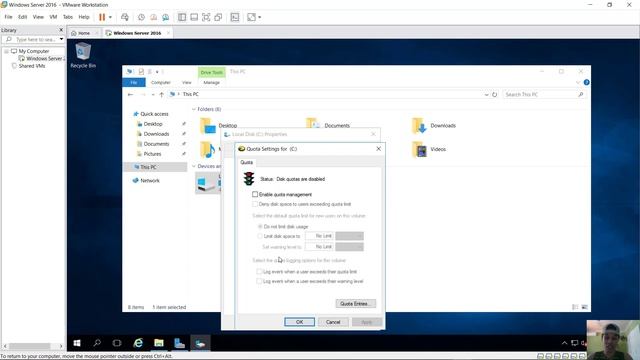Image resolution: width=640 pixels, height=360 pixels.
Task: Open the VMware File menu
Action: pos(8,17)
